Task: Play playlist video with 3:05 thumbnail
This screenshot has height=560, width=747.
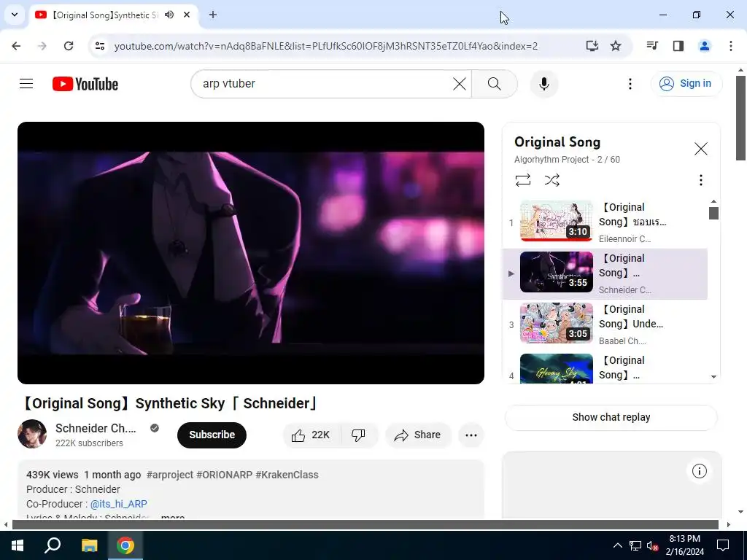Action: pos(556,323)
